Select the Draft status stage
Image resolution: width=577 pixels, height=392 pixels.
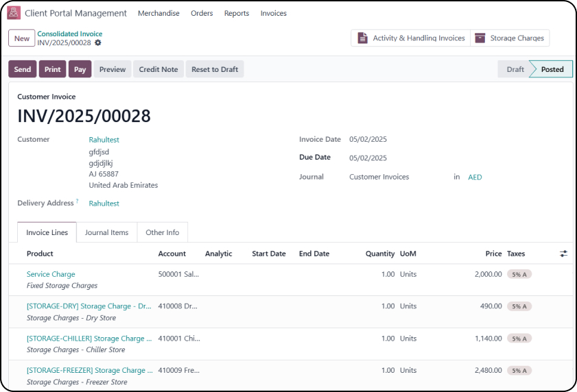tap(515, 69)
